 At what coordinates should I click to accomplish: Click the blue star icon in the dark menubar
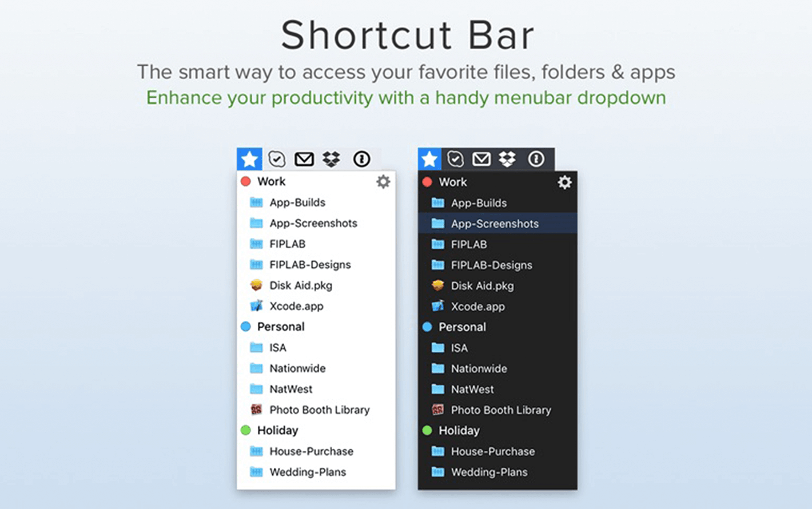point(430,159)
